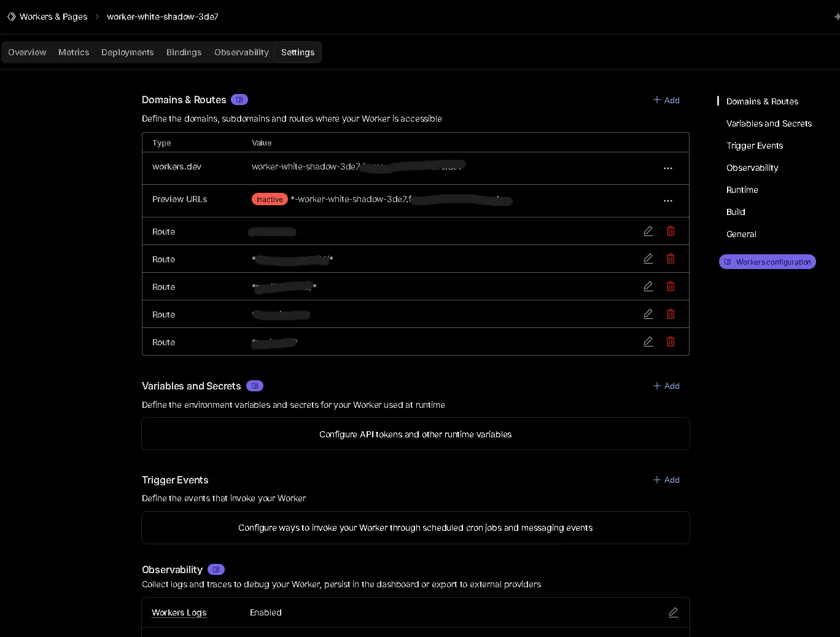Screen dimensions: 840x637
Task: Open the Domains & Routes documentation badge
Action: click(x=239, y=100)
